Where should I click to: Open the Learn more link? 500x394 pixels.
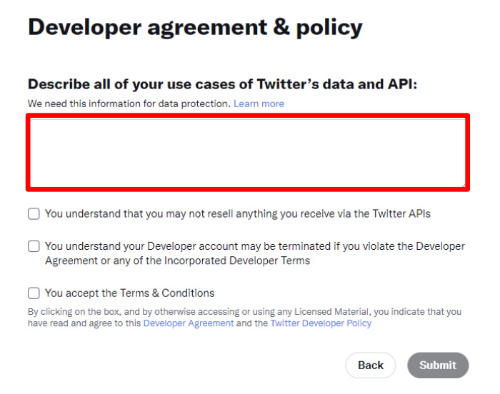[259, 104]
